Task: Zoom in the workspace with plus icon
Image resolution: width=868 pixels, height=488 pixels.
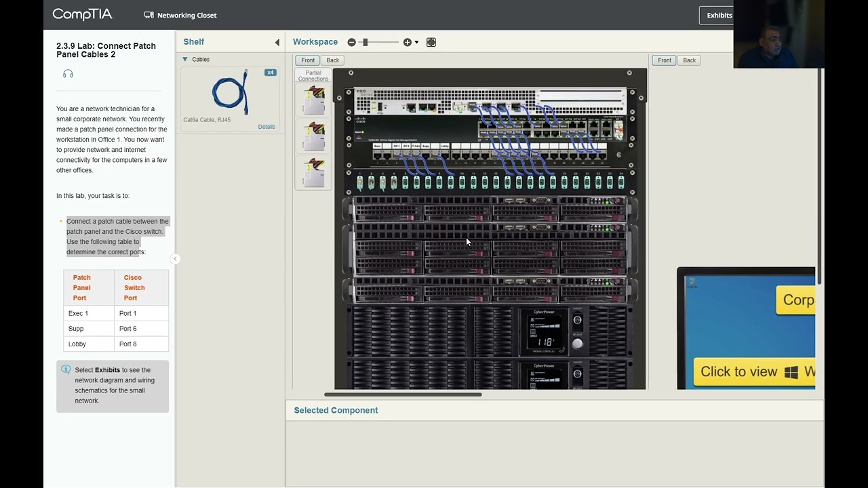Action: coord(407,42)
